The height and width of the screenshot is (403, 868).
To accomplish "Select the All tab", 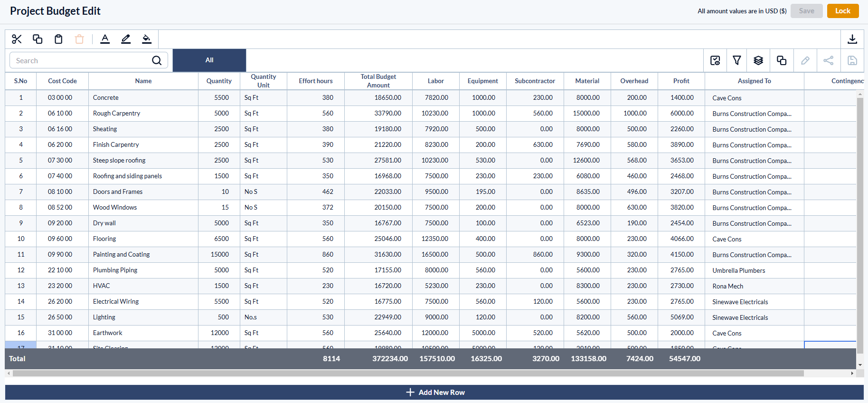I will click(209, 60).
